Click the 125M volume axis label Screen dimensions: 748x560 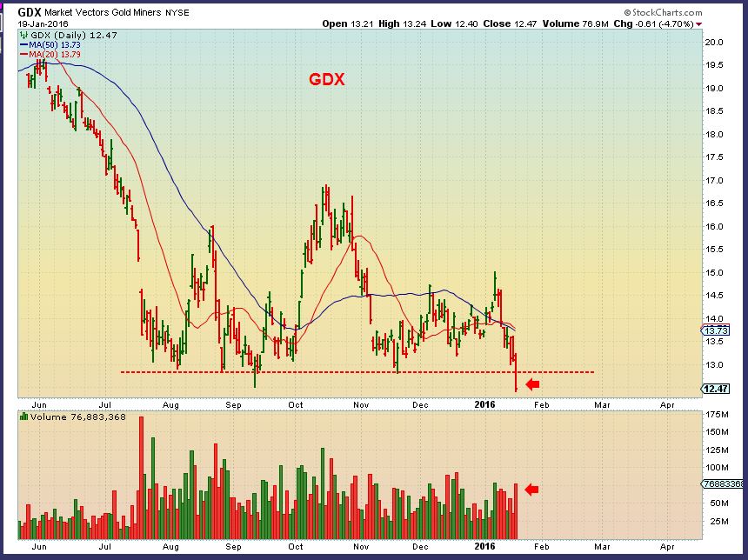[717, 450]
